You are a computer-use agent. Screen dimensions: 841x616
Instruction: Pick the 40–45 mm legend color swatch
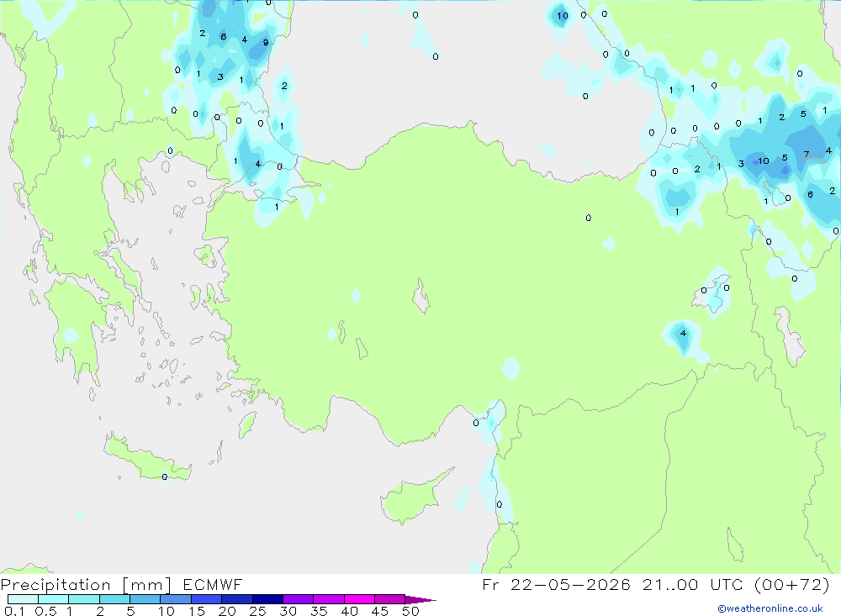tap(359, 599)
